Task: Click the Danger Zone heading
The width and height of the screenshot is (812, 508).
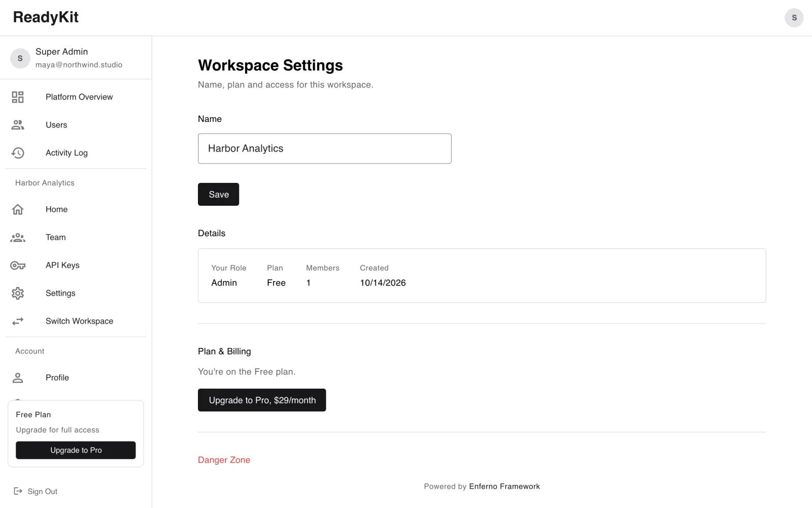Action: pos(224,460)
